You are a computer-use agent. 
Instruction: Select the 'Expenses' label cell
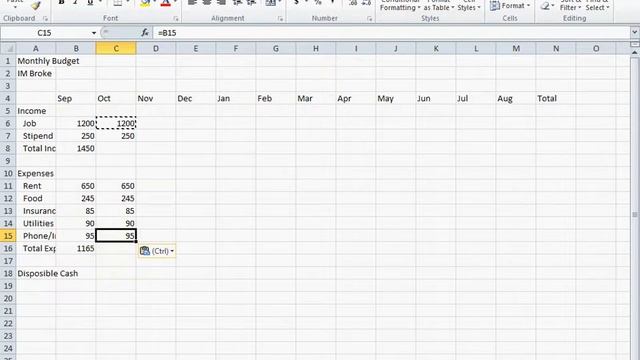[36, 173]
